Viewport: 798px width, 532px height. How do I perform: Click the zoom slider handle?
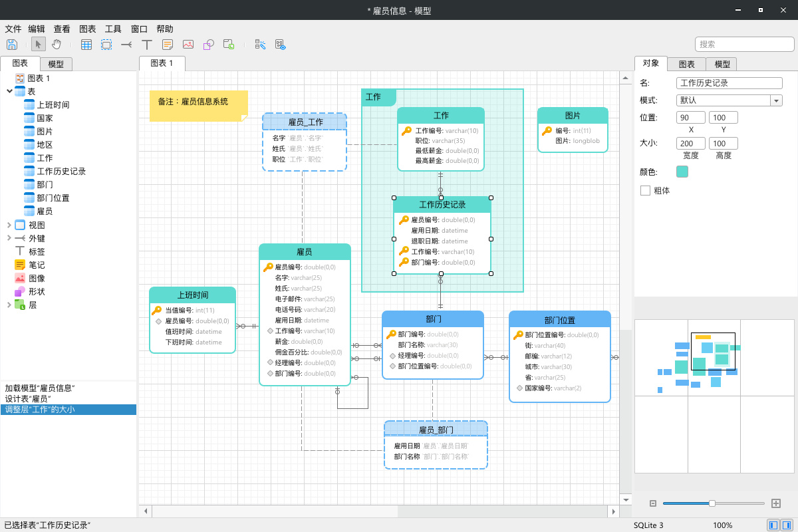(x=712, y=503)
